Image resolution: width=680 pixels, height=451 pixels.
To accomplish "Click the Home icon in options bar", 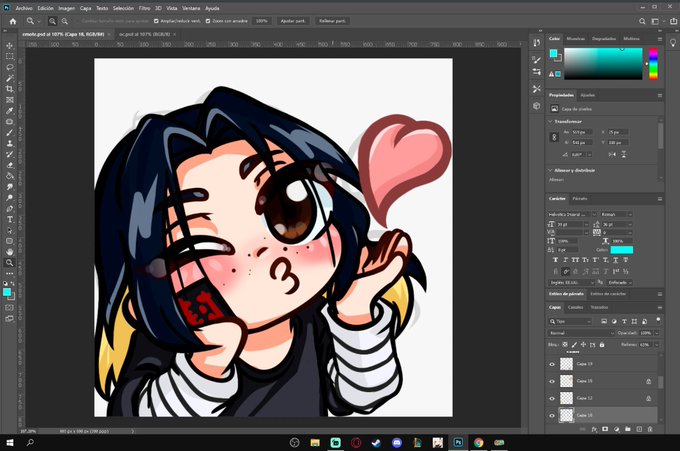I will point(13,21).
